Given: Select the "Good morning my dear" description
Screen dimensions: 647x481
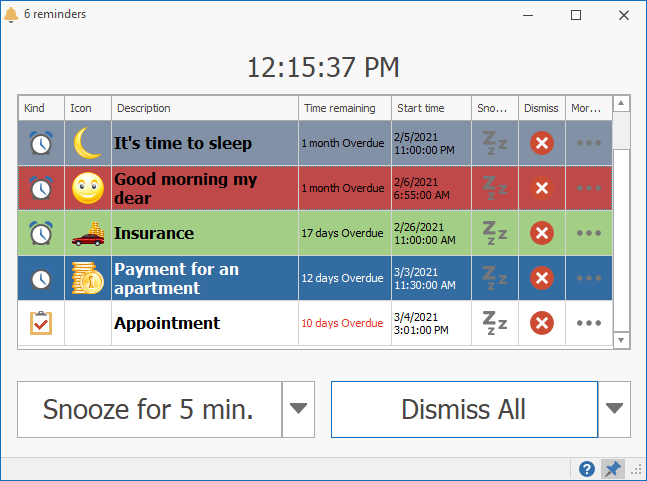Looking at the screenshot, I should pyautogui.click(x=186, y=189).
